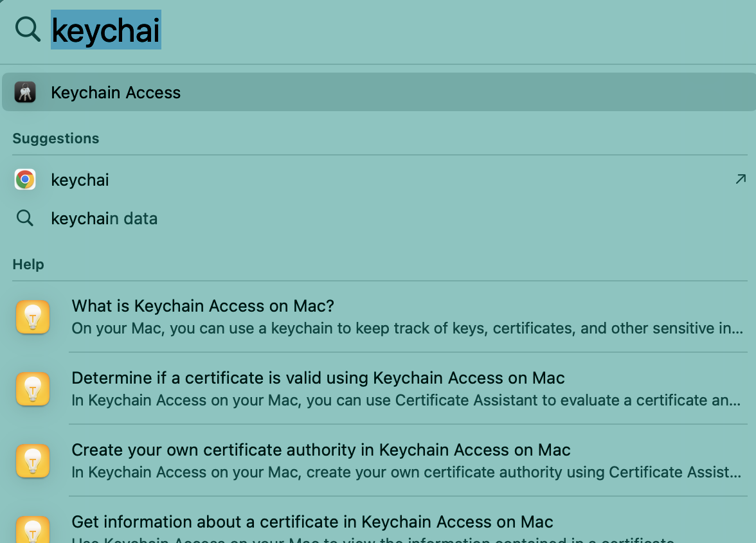Image resolution: width=756 pixels, height=543 pixels.
Task: Click the search icon next to keychain data
Action: [25, 218]
